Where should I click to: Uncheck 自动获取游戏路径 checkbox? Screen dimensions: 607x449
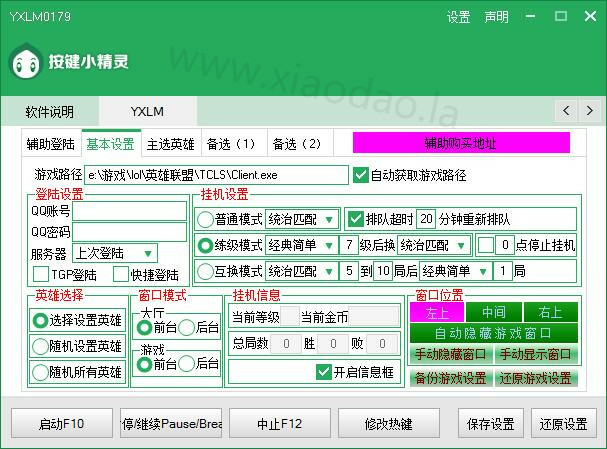tap(360, 175)
